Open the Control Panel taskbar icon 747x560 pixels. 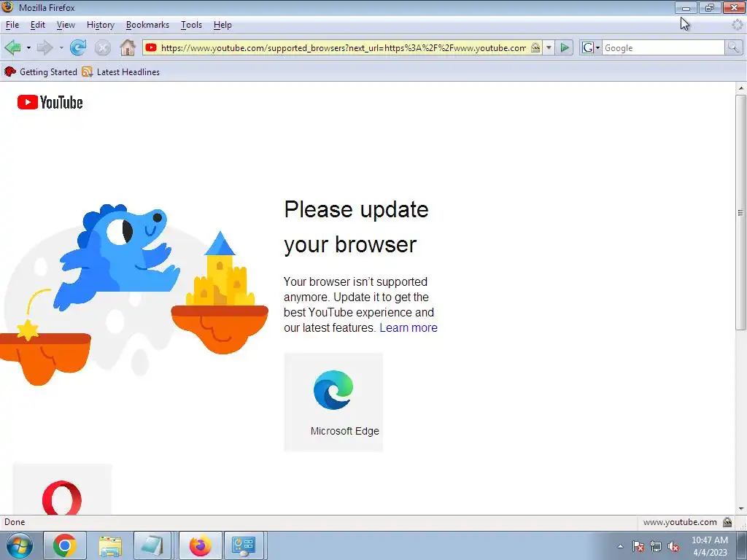pyautogui.click(x=244, y=545)
